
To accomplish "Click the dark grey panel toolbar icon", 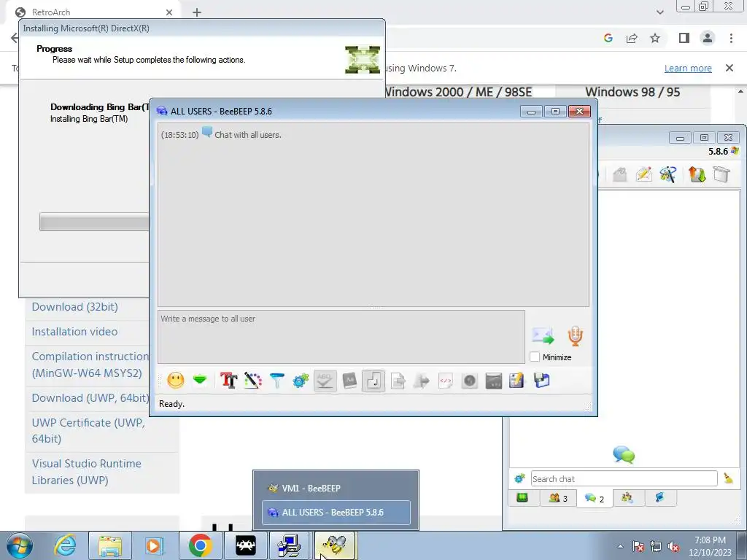I will tap(494, 381).
